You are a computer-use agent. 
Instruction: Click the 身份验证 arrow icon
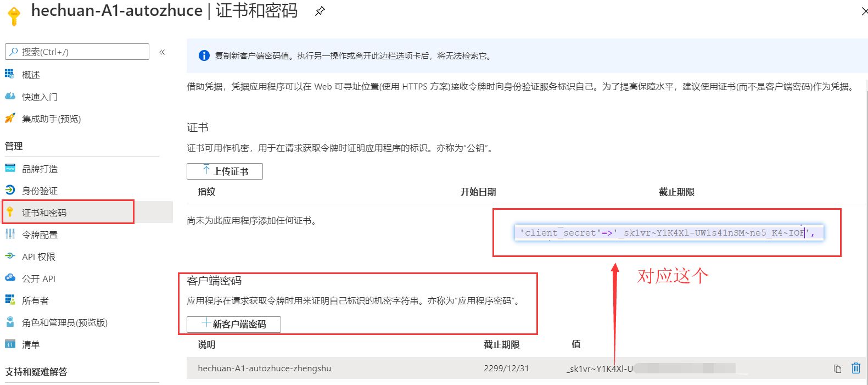coord(10,190)
